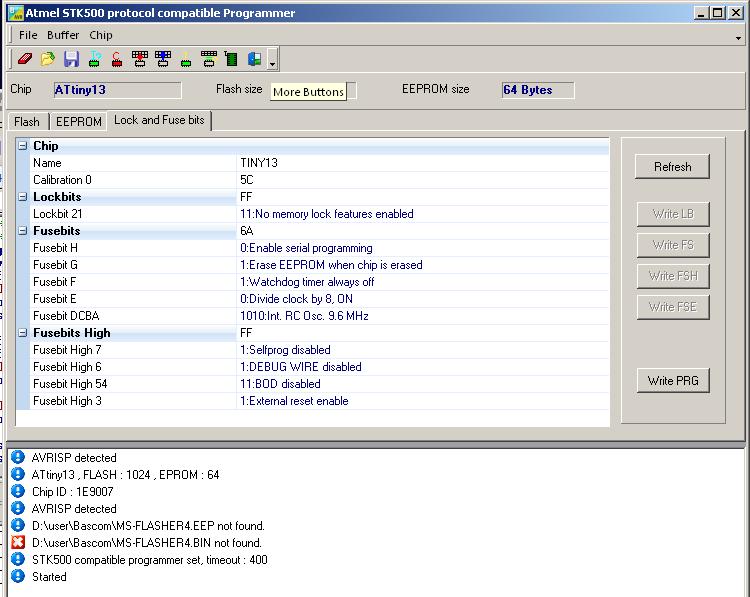Screen dimensions: 750x597
Task: Collapse the Fusebits section
Action: click(x=22, y=231)
